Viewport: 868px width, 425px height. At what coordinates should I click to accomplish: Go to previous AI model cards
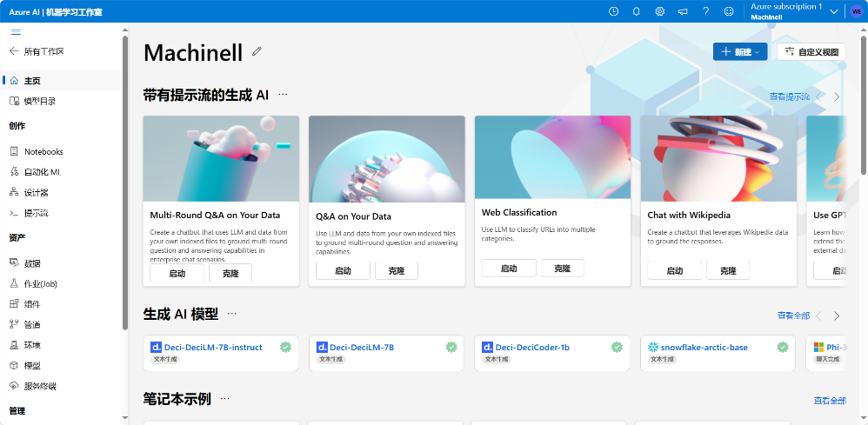click(x=819, y=316)
